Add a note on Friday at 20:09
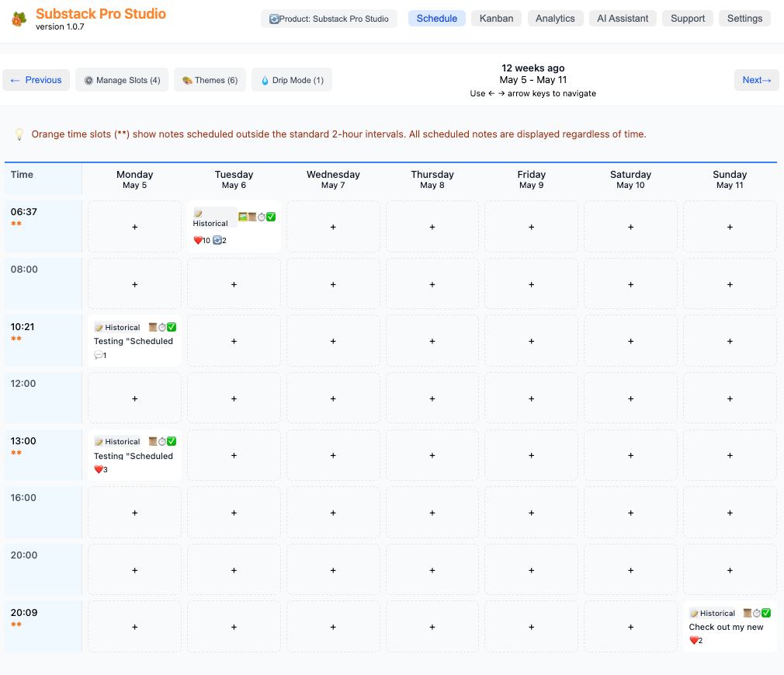The height and width of the screenshot is (675, 784). click(532, 627)
